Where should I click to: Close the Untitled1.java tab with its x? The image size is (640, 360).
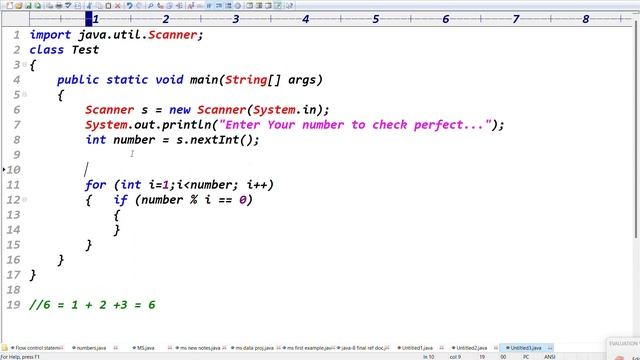coord(442,348)
